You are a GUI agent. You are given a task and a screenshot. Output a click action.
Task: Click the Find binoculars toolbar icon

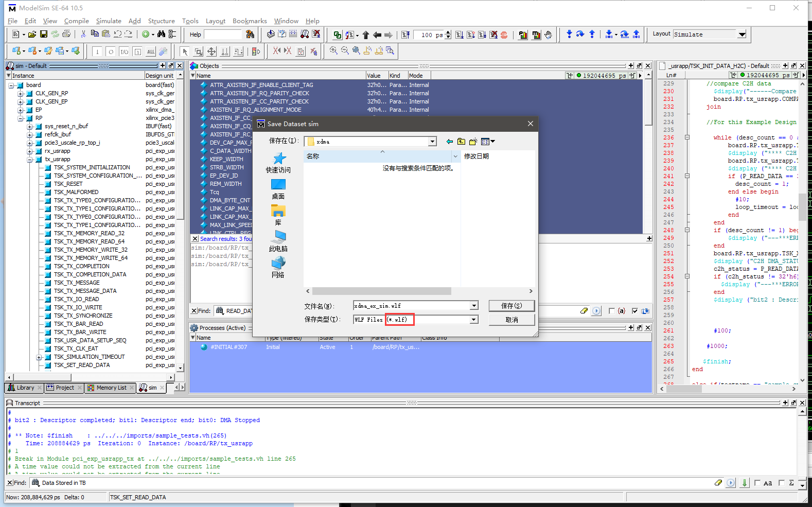click(161, 34)
